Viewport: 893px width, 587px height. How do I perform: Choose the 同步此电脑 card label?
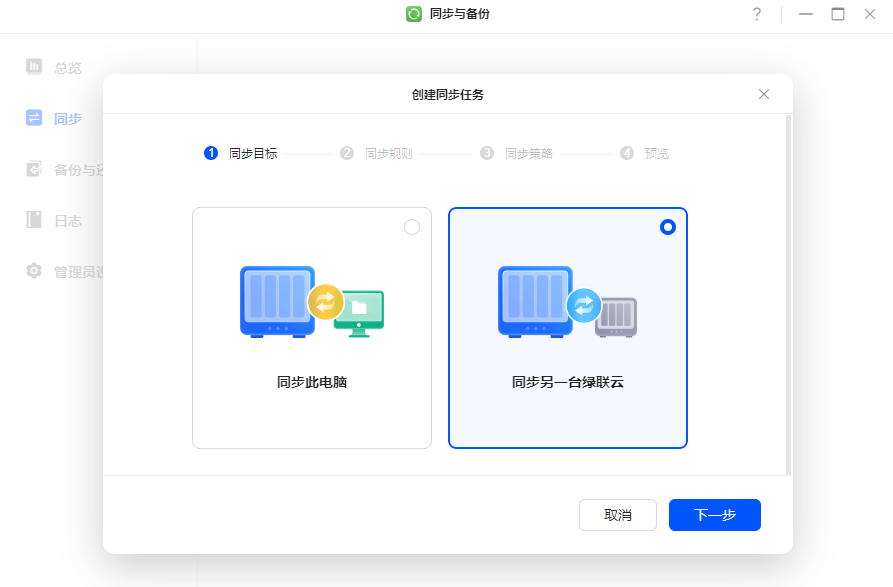pyautogui.click(x=312, y=382)
